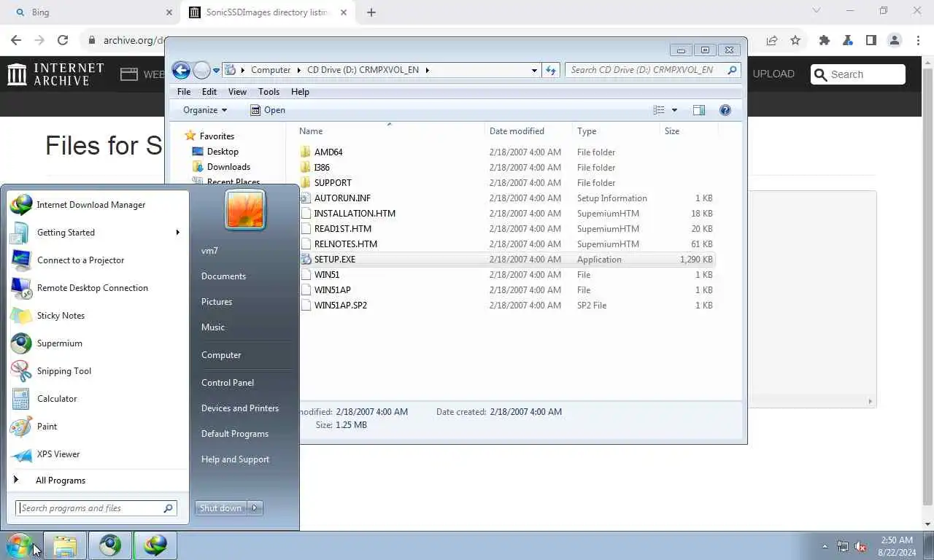This screenshot has width=934, height=560.
Task: Select WIN51AP.SP2 file
Action: (x=507, y=306)
